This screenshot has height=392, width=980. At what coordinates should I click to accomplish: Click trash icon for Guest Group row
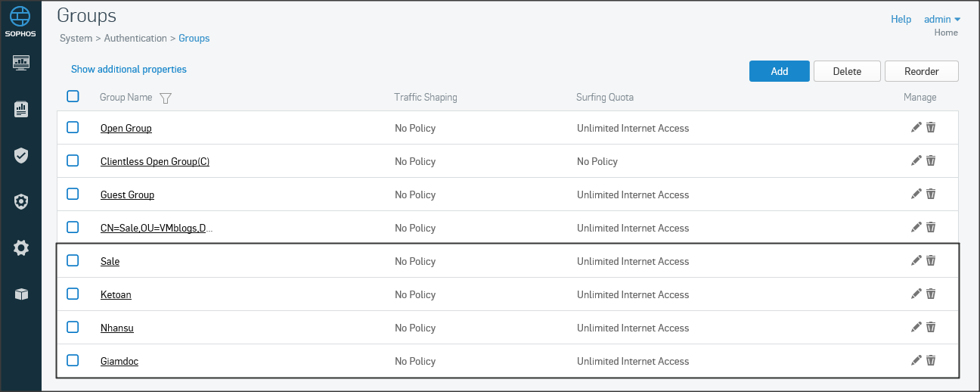click(x=931, y=194)
